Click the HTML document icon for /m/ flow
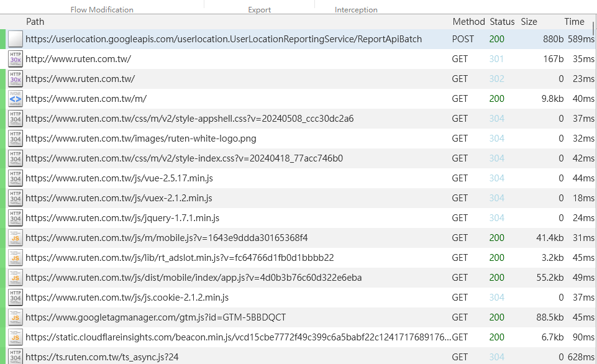The height and width of the screenshot is (364, 597). click(x=16, y=99)
